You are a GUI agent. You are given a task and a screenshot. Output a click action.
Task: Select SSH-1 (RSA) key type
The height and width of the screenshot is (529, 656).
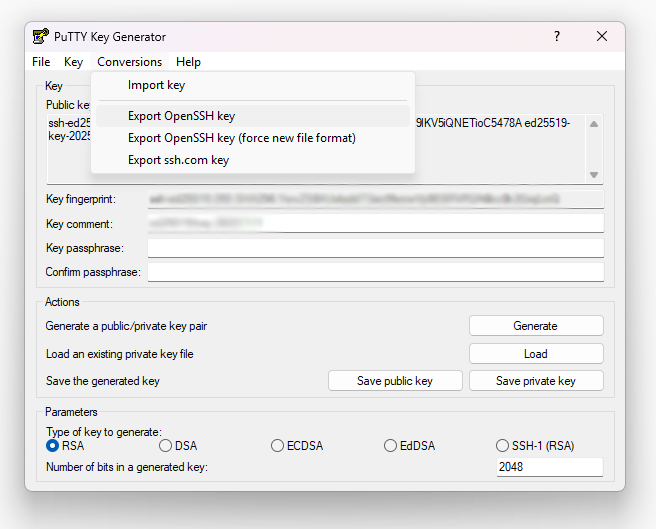[x=503, y=446]
